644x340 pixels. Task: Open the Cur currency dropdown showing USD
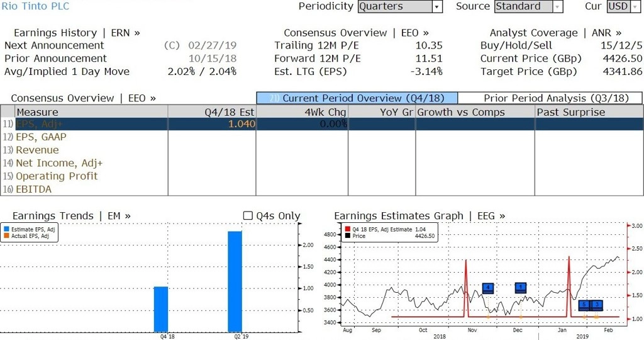pyautogui.click(x=623, y=6)
